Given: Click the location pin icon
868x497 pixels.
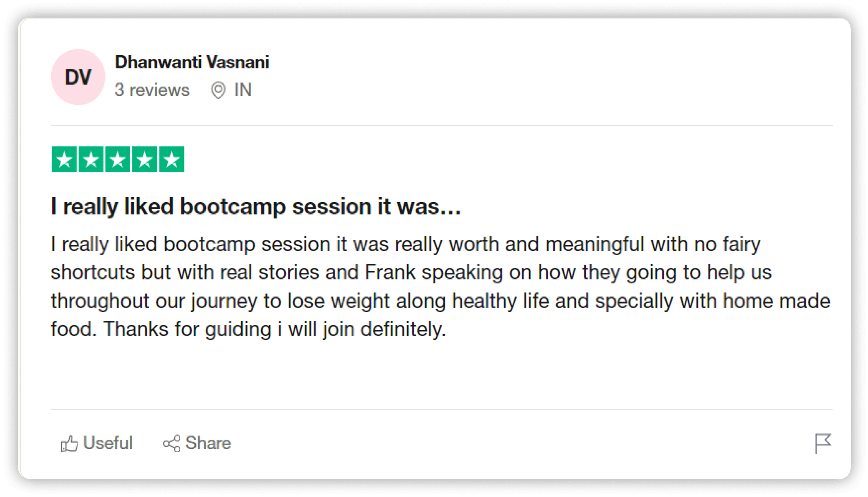Looking at the screenshot, I should 218,90.
